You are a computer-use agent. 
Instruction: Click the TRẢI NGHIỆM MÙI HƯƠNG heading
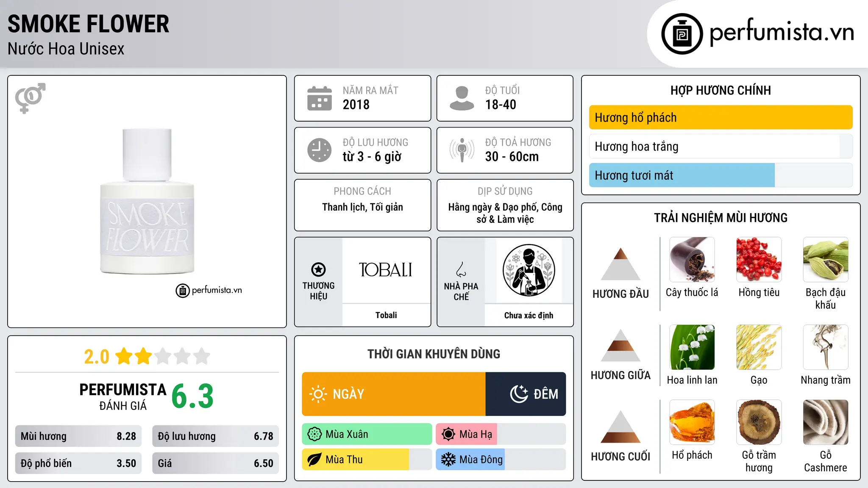point(721,218)
